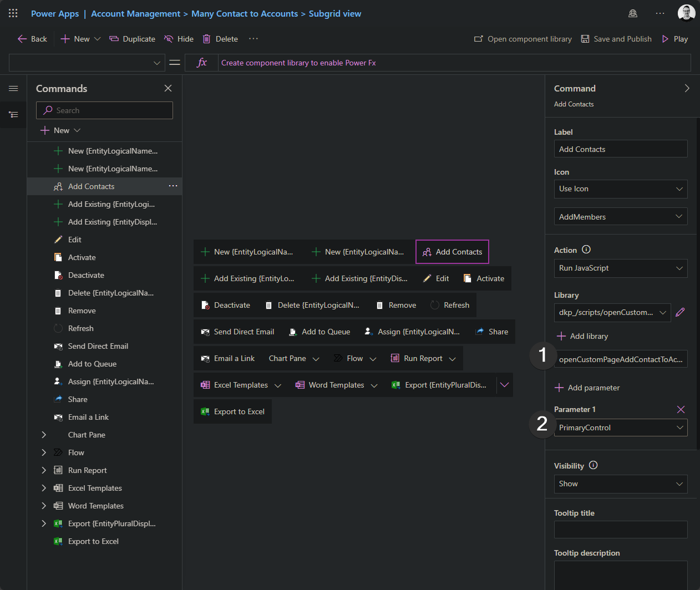Click the Tooltip title field
This screenshot has height=590, width=700.
click(621, 530)
